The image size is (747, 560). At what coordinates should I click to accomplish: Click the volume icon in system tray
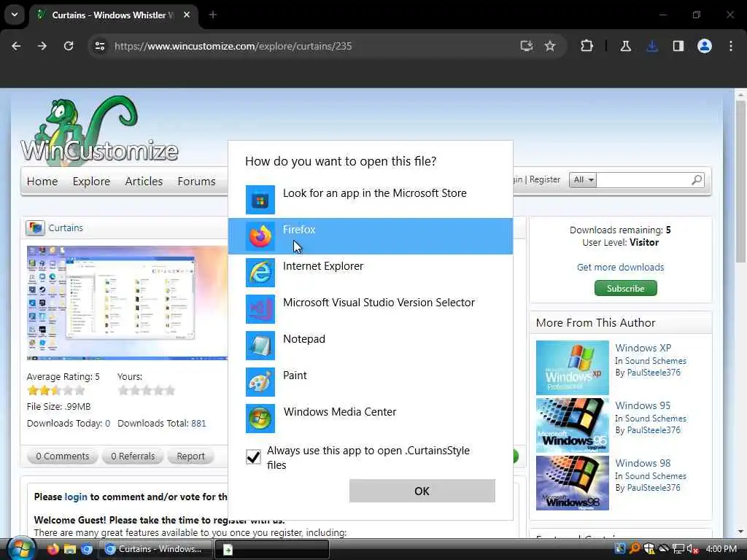click(x=692, y=549)
